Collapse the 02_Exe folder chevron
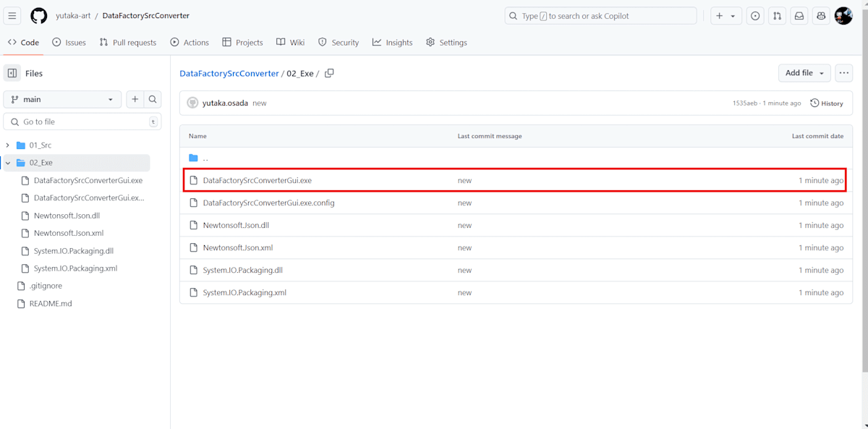 click(x=7, y=163)
